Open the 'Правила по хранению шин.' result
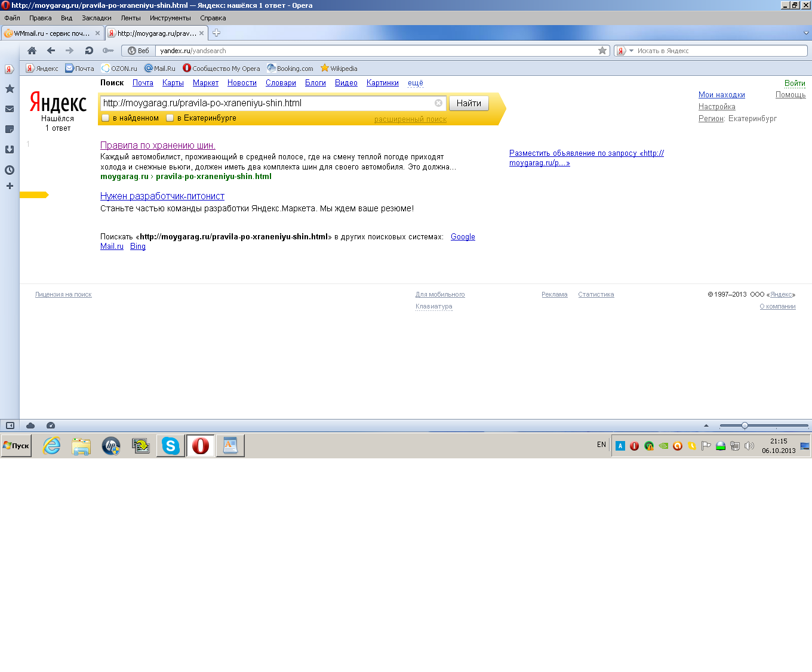 tap(158, 146)
